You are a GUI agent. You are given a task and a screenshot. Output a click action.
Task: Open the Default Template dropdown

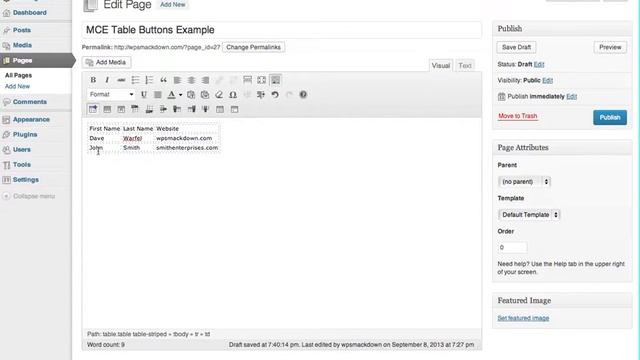[529, 215]
